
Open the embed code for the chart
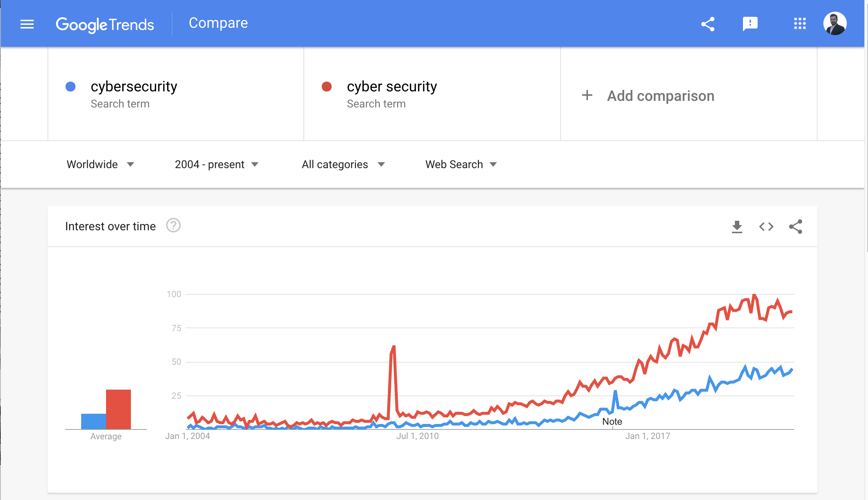766,226
